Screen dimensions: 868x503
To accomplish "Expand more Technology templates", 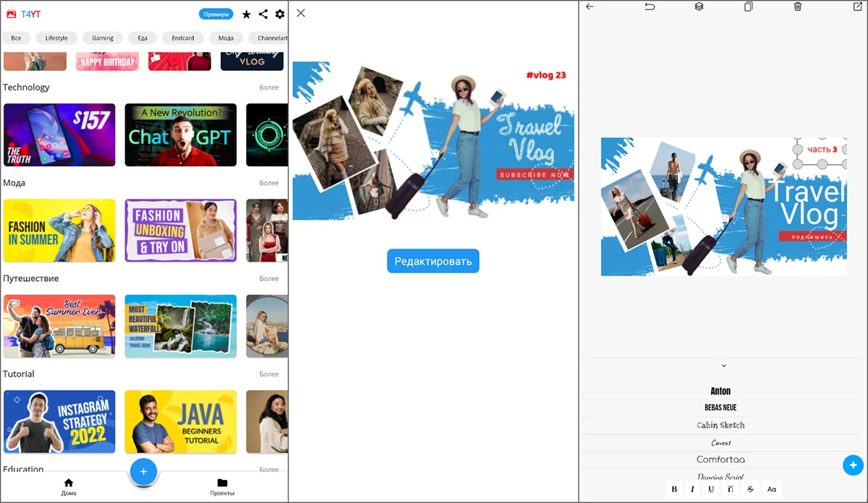I will click(268, 87).
